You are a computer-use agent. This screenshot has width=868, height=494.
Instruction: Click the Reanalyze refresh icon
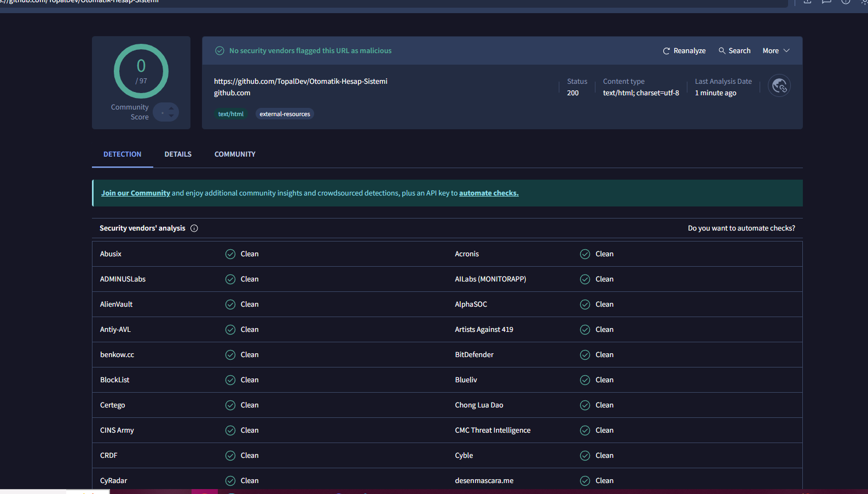(x=666, y=51)
